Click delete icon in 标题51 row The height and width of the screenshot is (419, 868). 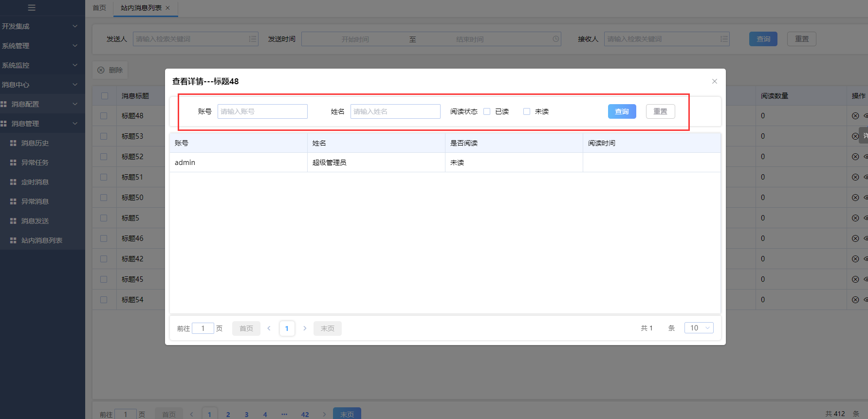[x=855, y=177]
